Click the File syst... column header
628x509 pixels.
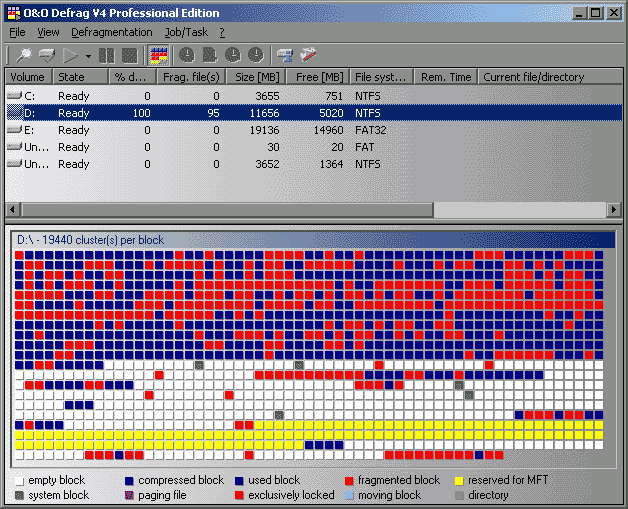coord(382,76)
